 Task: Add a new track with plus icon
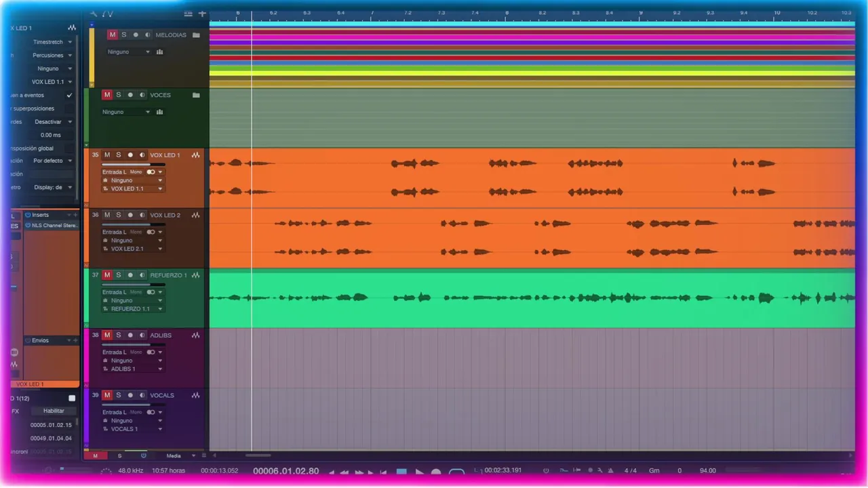[x=201, y=14]
